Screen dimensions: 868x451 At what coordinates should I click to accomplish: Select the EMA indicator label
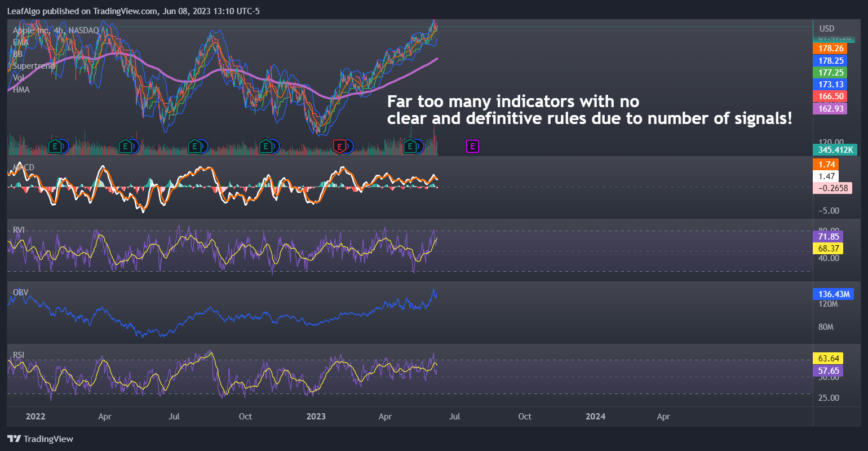point(20,42)
